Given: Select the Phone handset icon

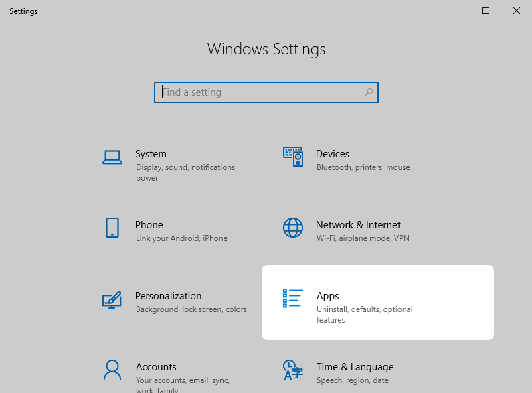Looking at the screenshot, I should click(x=112, y=228).
